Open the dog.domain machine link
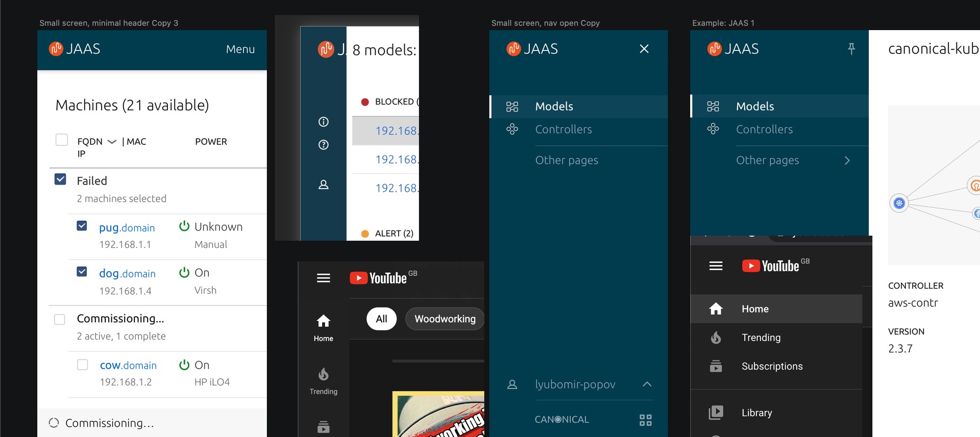The image size is (980, 437). point(127,273)
